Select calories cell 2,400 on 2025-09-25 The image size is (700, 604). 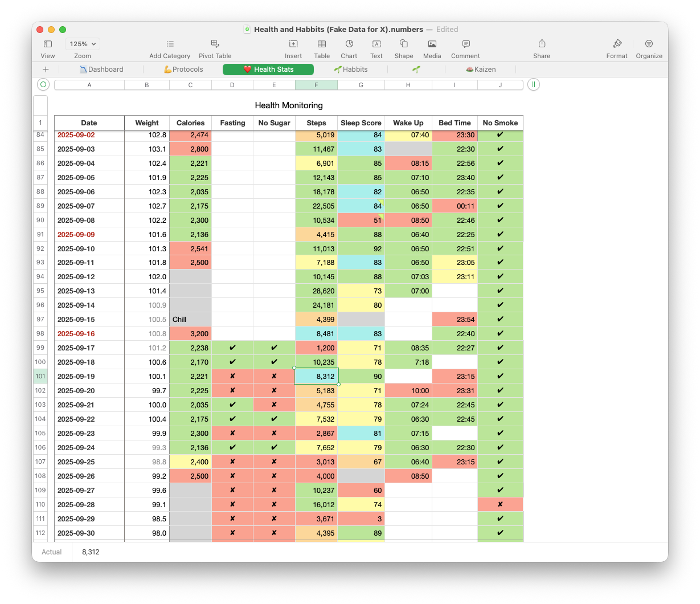coord(190,462)
